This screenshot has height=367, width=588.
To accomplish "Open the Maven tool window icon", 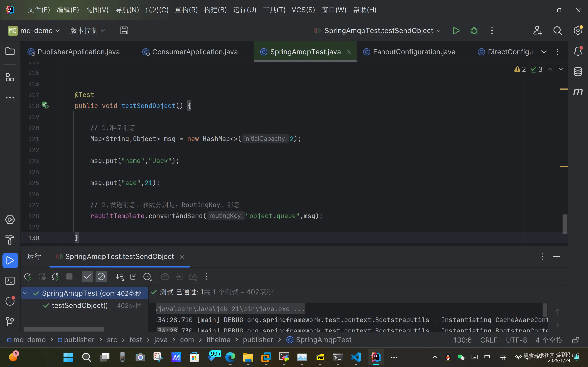I will tap(578, 92).
